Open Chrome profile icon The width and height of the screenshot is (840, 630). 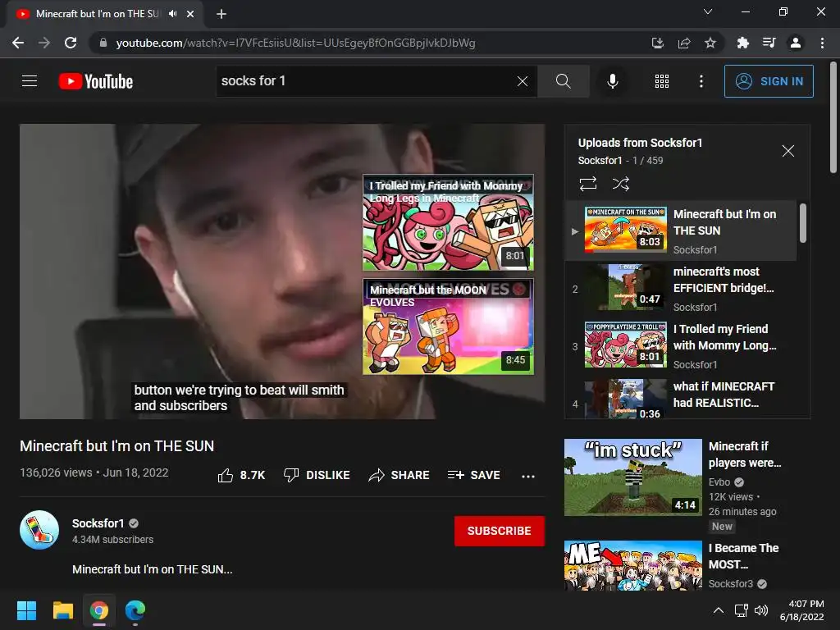click(x=796, y=43)
